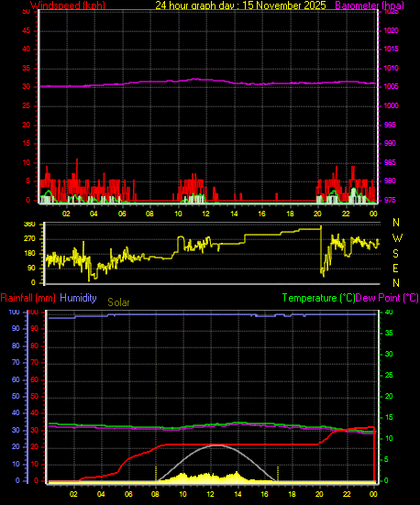
Task: Click the blue 50 humidity axis value
Action: [x=16, y=397]
